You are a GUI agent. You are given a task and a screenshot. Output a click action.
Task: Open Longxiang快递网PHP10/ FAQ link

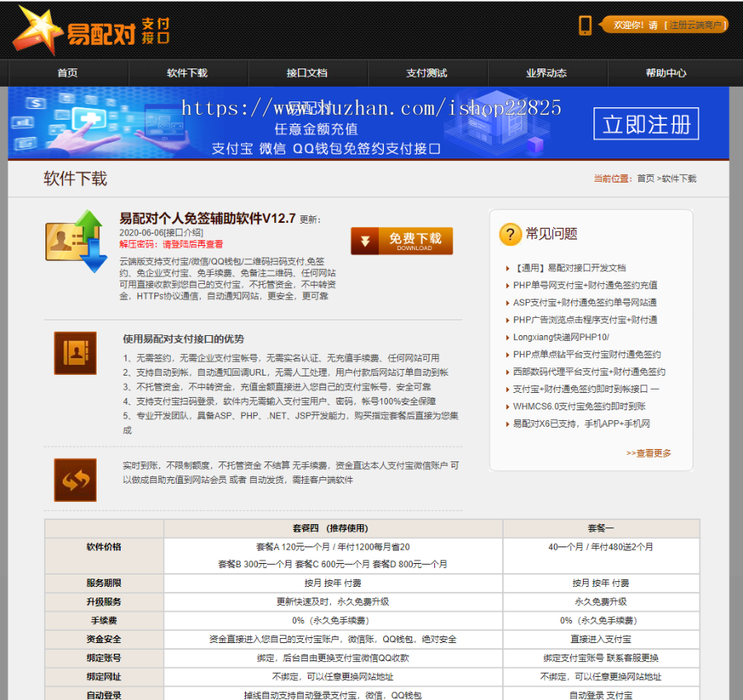tap(561, 337)
